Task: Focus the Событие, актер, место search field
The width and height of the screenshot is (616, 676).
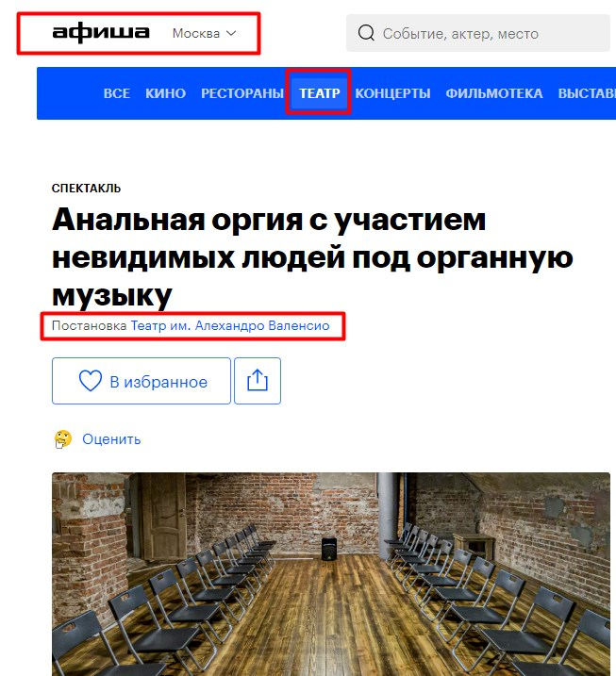Action: tap(478, 33)
